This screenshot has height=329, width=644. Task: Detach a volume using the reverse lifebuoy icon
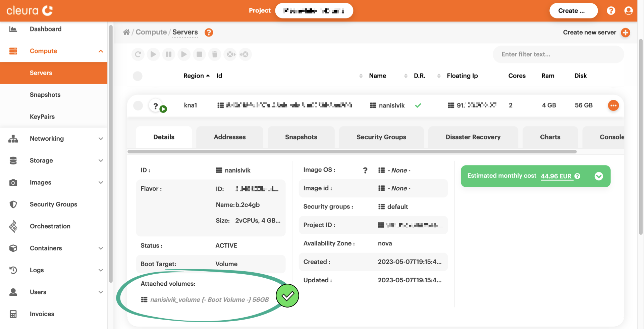click(245, 54)
